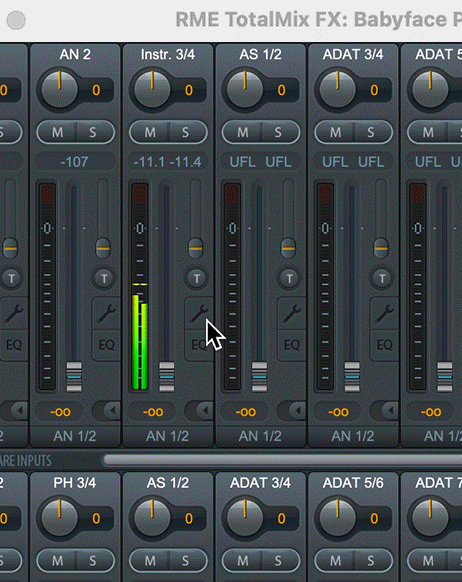This screenshot has width=462, height=582.
Task: Mute the AN 2 input channel
Action: (57, 133)
